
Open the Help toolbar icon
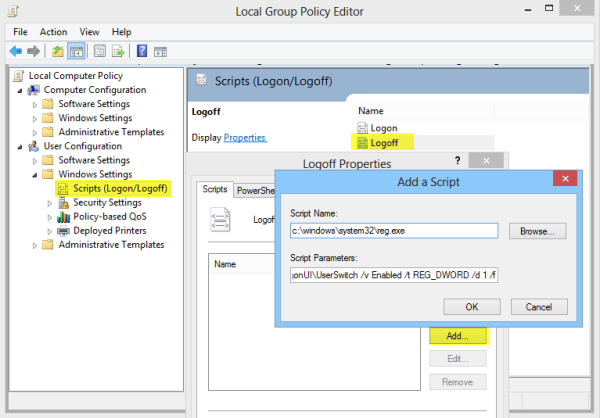click(144, 51)
